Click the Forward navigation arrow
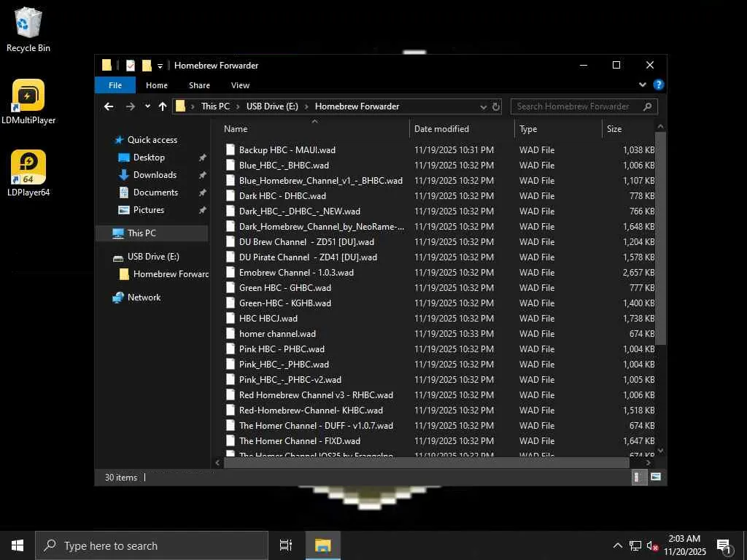 click(130, 106)
